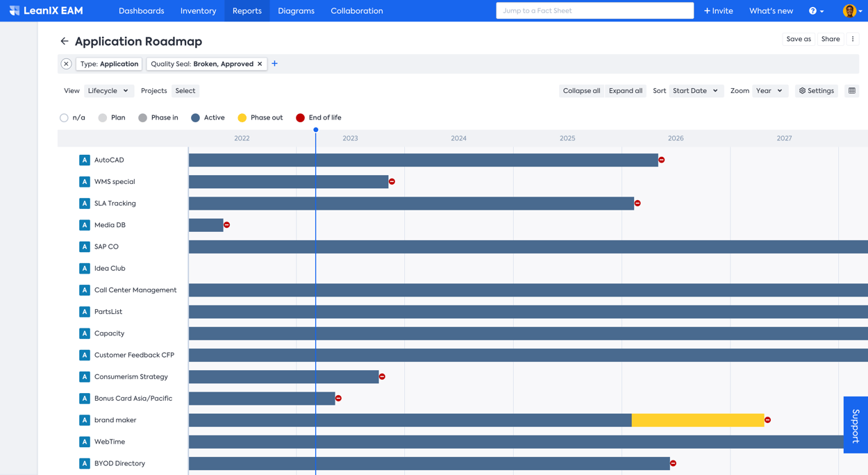Screen dimensions: 868x475
Task: Open the Start Date sort dropdown
Action: click(695, 91)
